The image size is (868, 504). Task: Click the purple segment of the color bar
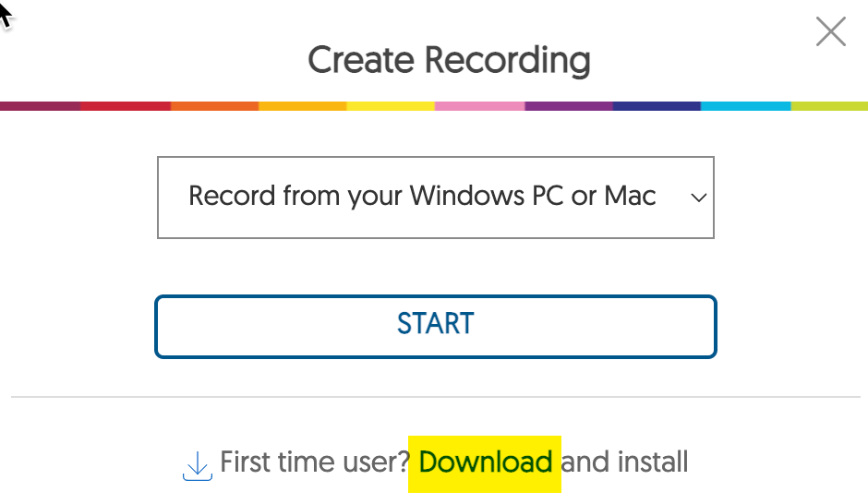pyautogui.click(x=569, y=106)
